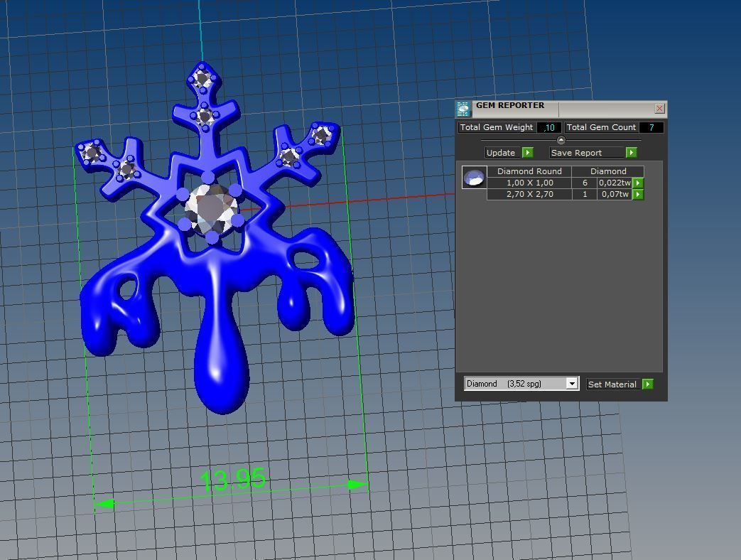Click the 'Total Gem Weight' label
Image resolution: width=741 pixels, height=560 pixels.
497,128
